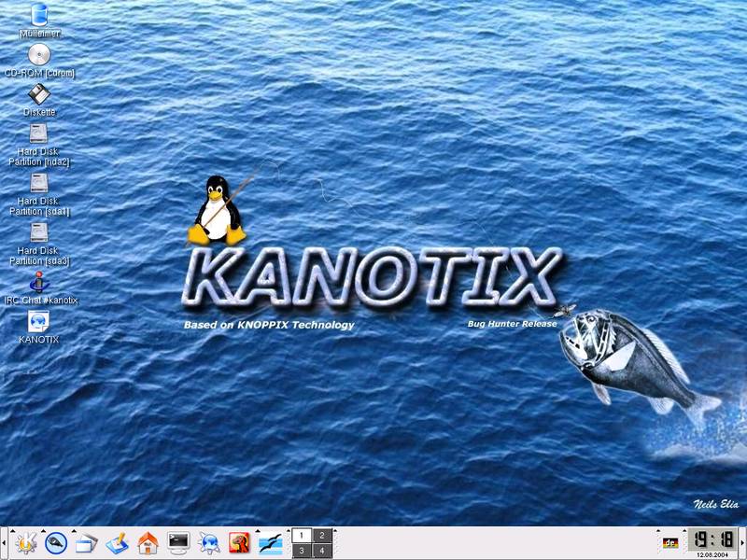Open the CD-ROM [cdrom] desktop icon
Viewport: 747px width, 560px height.
click(38, 55)
